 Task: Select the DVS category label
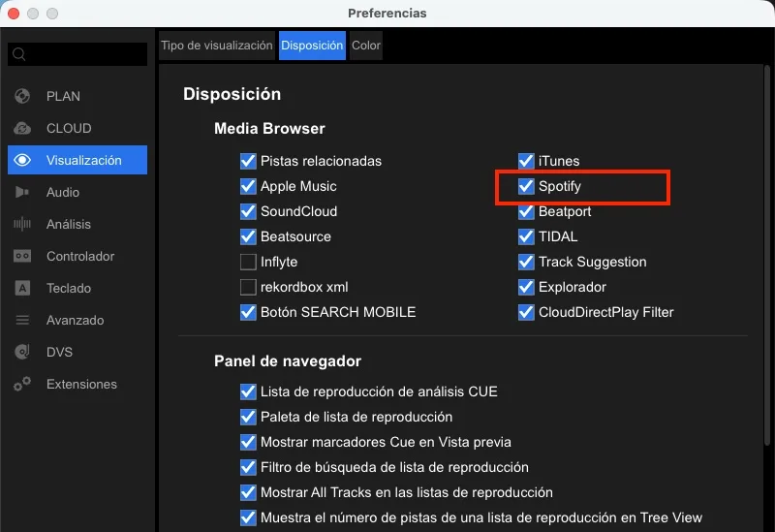[x=59, y=352]
